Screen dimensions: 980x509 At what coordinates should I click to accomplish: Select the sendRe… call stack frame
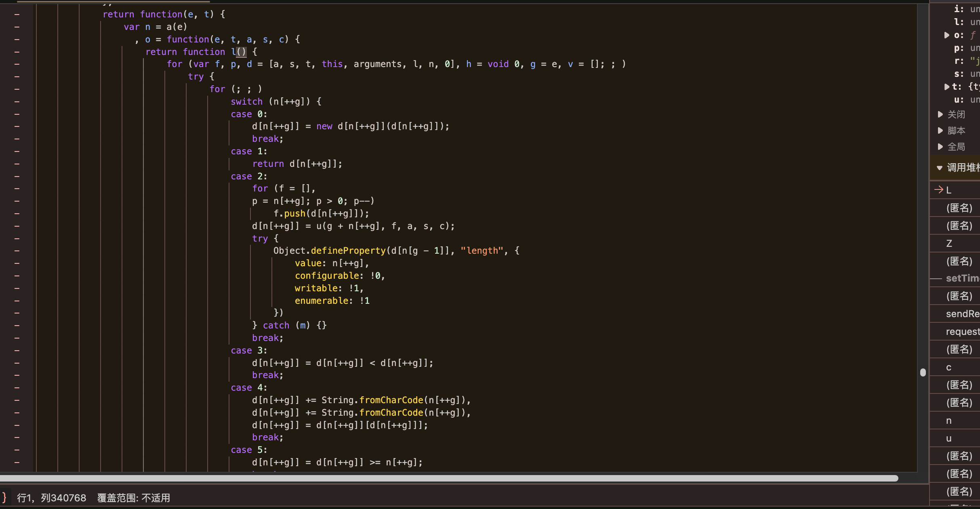click(x=956, y=314)
